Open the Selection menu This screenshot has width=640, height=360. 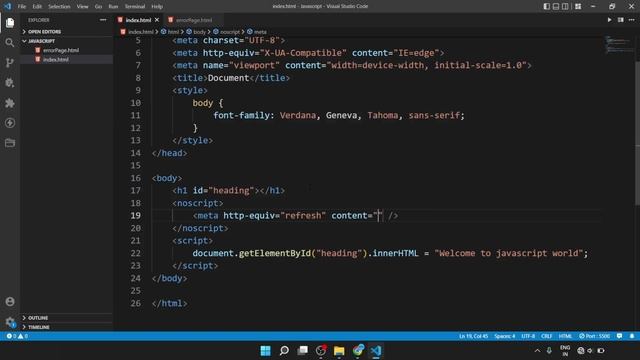tap(59, 6)
